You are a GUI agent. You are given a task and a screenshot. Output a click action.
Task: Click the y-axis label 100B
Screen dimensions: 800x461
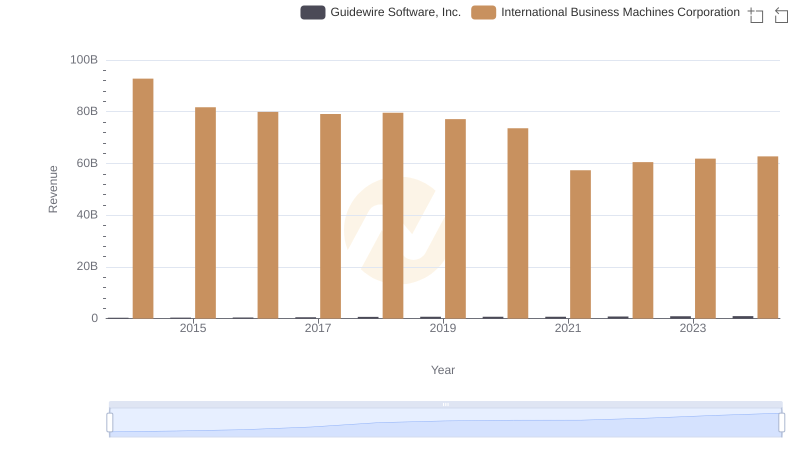coord(84,60)
